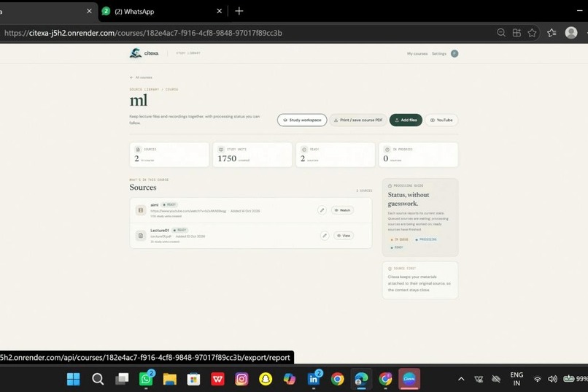Open a new browser tab

coord(239,11)
